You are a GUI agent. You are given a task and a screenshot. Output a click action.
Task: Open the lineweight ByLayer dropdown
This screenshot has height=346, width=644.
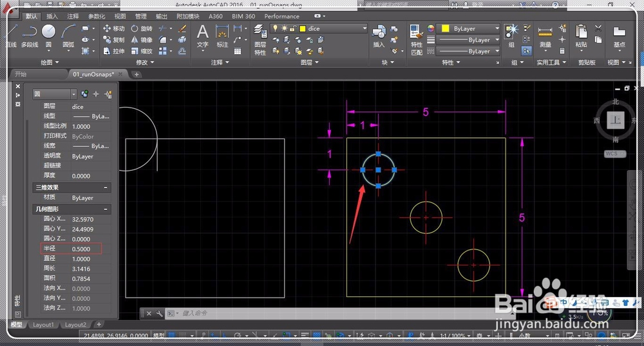coord(468,40)
